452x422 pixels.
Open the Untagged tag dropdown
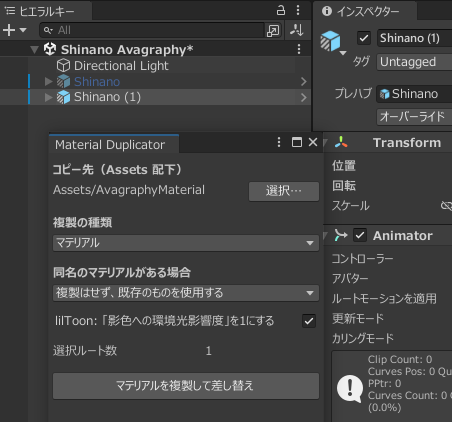(x=414, y=62)
